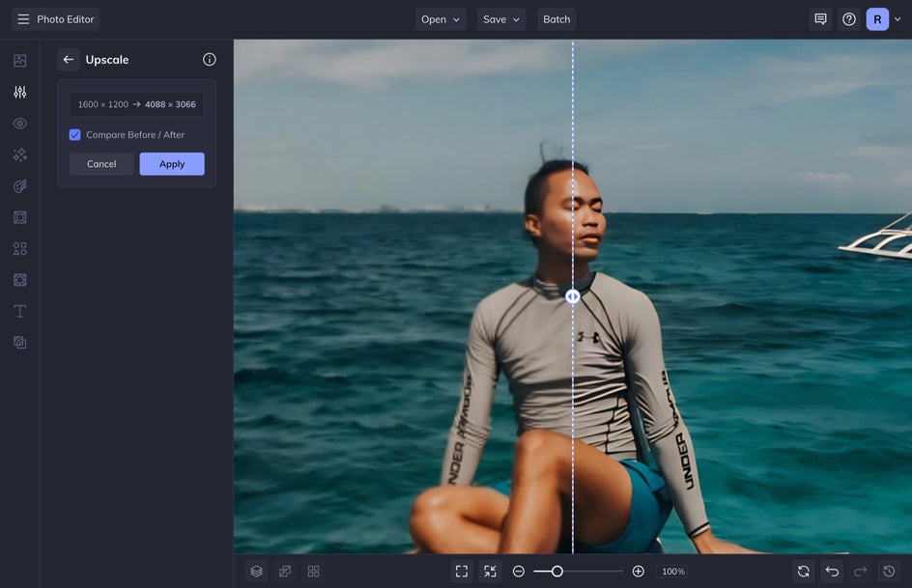This screenshot has width=912, height=588.
Task: Expand the Save dropdown menu
Action: [501, 19]
